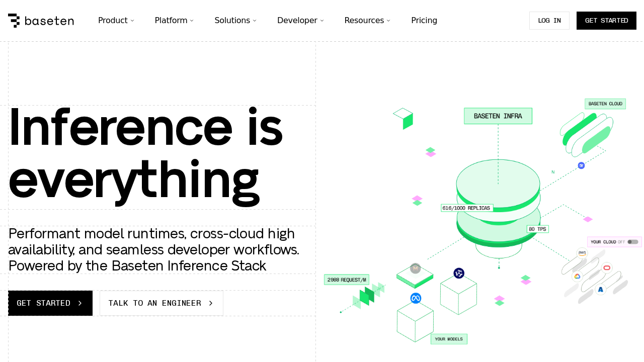Expand the Product dropdown menu
The width and height of the screenshot is (644, 362).
click(116, 21)
